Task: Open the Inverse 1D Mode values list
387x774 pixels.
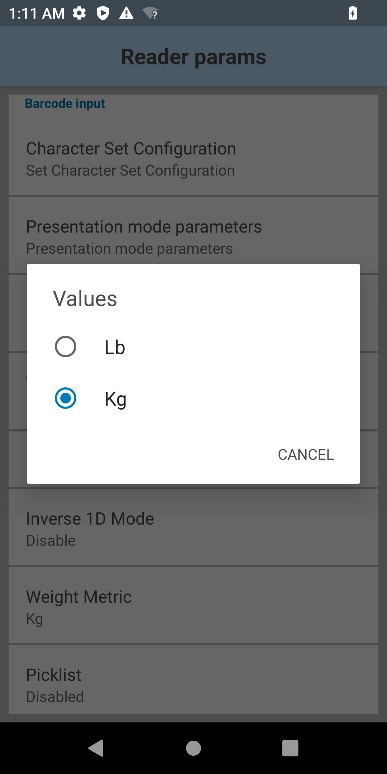Action: 194,528
